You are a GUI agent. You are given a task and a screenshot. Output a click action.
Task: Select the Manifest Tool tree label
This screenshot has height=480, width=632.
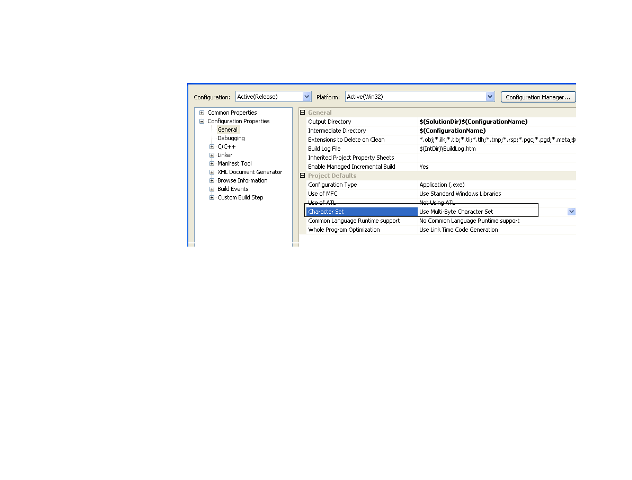pyautogui.click(x=234, y=164)
